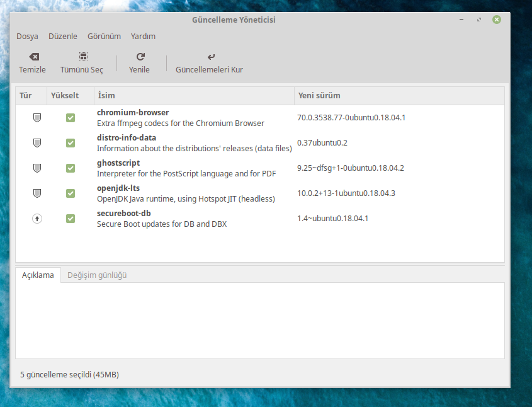Click the 'Interpreter for the PostScript language' description
The width and height of the screenshot is (532, 407).
(186, 173)
